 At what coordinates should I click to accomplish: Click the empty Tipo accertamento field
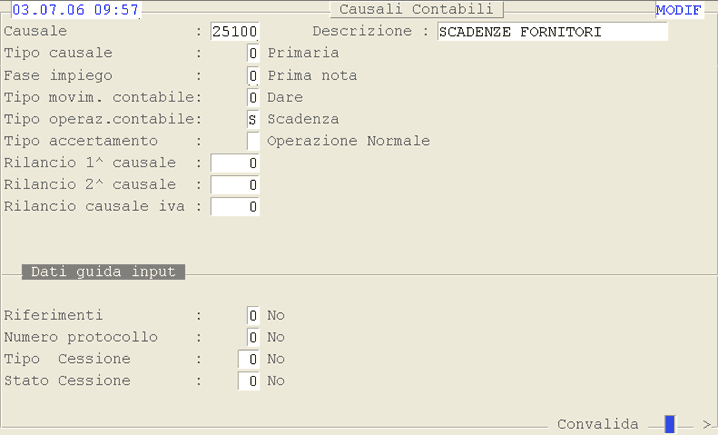point(253,141)
